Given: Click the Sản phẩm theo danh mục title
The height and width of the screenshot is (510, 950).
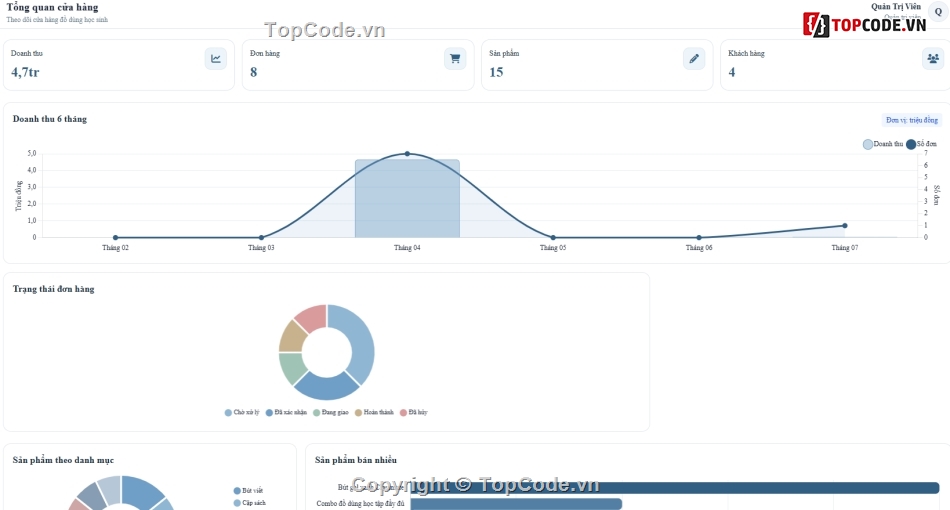Looking at the screenshot, I should point(63,460).
